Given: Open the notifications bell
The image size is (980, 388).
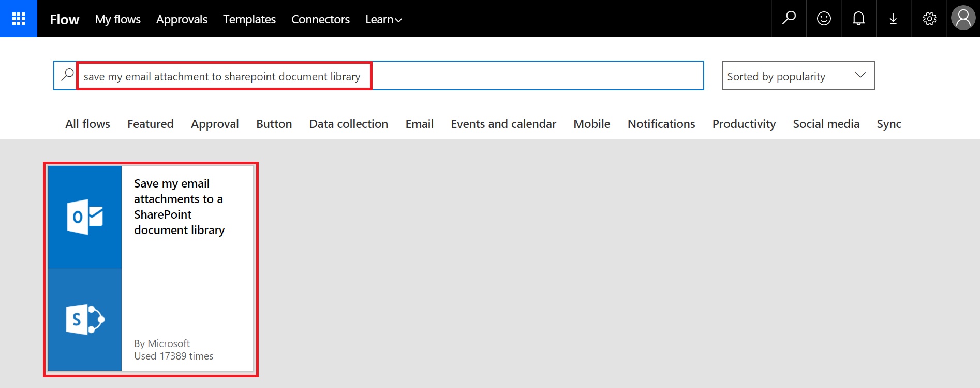Looking at the screenshot, I should coord(858,19).
